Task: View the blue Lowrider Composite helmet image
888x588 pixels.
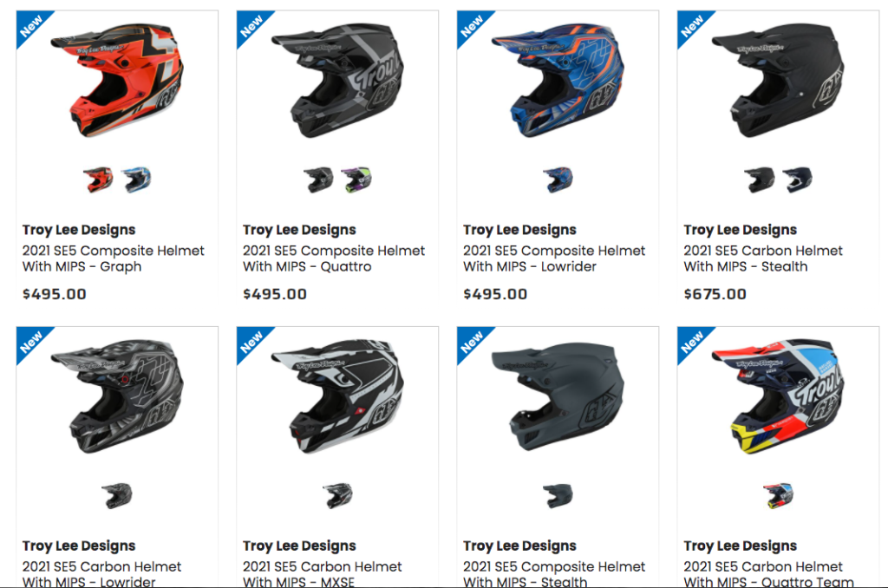Action: [558, 81]
